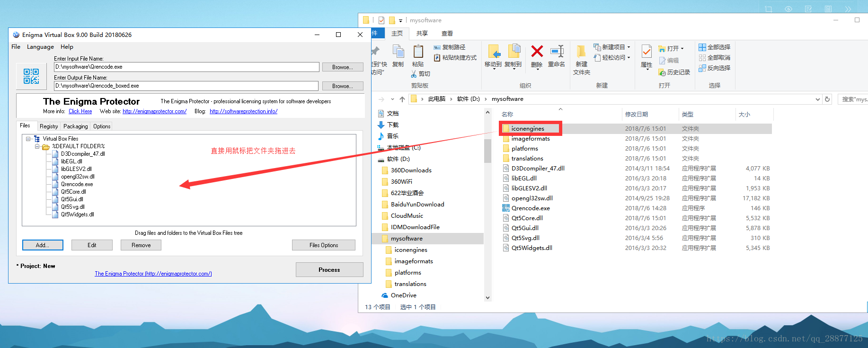Screen dimensions: 868x348
Task: Open the address bar history dropdown arrow
Action: coord(818,99)
